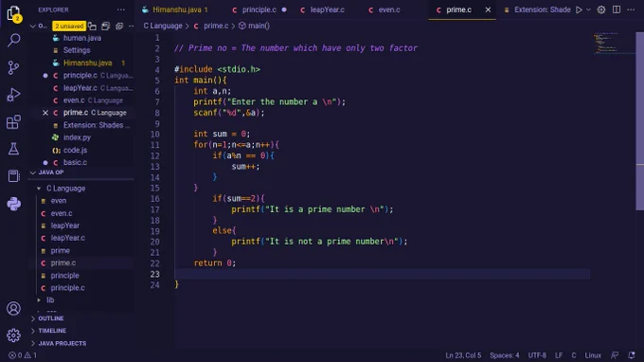Close the prime.c tab
This screenshot has width=644, height=362.
[x=488, y=9]
